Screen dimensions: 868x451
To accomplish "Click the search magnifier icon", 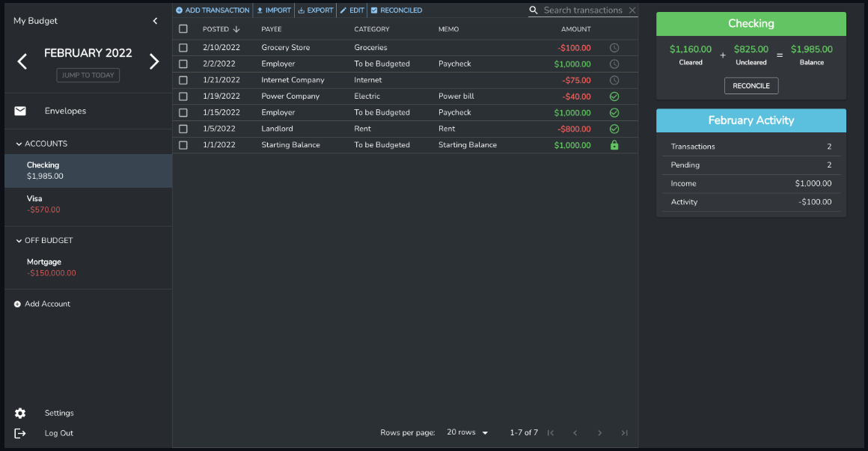I will [533, 10].
